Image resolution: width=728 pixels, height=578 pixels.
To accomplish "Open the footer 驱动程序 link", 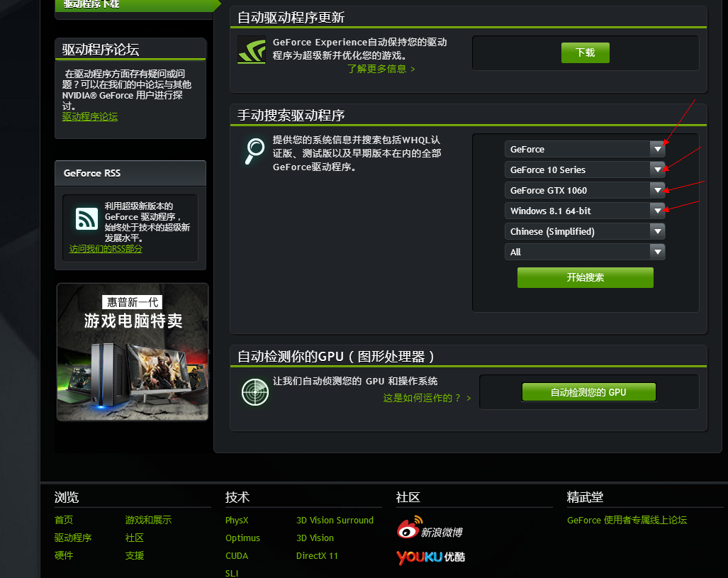I will coord(73,538).
